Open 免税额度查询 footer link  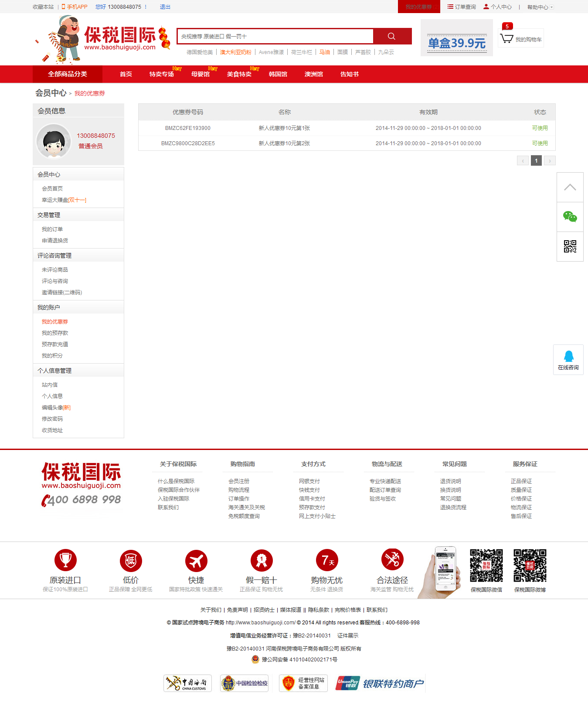244,516
